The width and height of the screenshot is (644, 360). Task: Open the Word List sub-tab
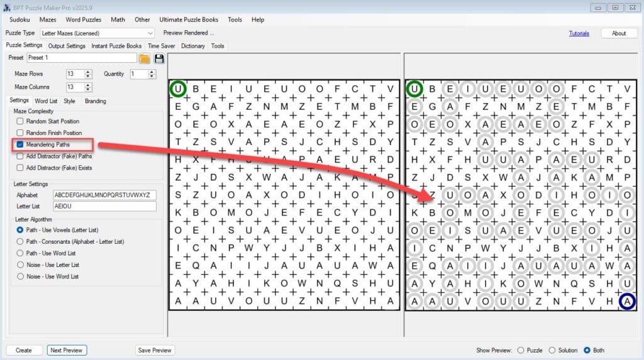[45, 101]
